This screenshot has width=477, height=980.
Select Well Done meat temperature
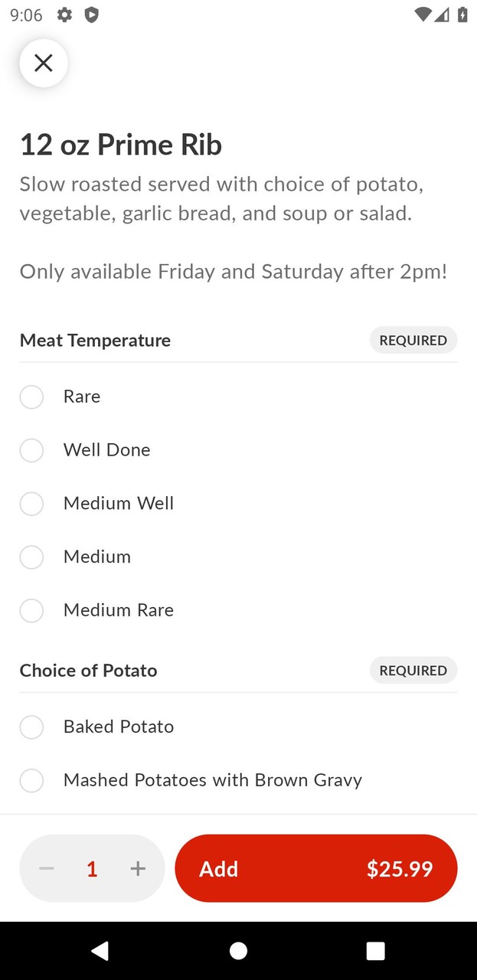[31, 450]
